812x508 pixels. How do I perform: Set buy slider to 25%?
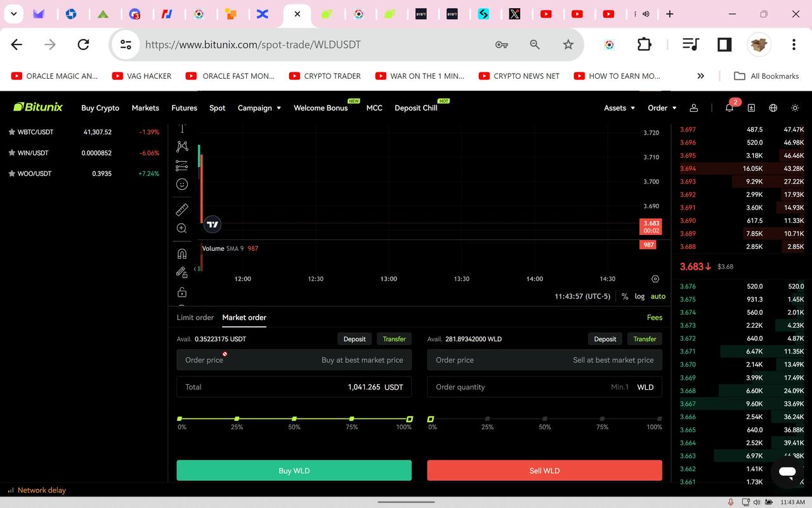pyautogui.click(x=237, y=419)
